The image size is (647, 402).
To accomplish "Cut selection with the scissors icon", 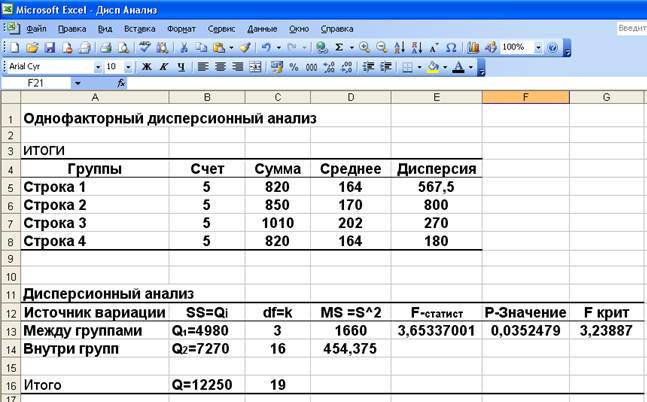I will [x=184, y=48].
